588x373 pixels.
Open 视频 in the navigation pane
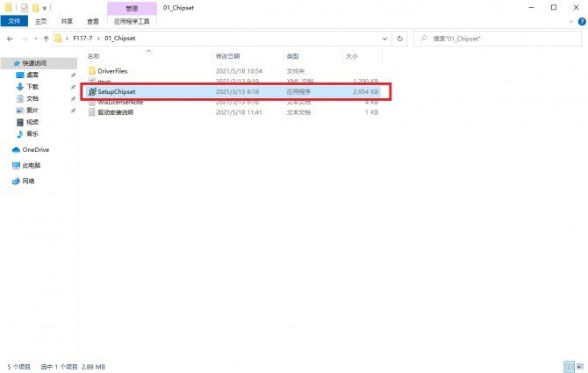(32, 122)
